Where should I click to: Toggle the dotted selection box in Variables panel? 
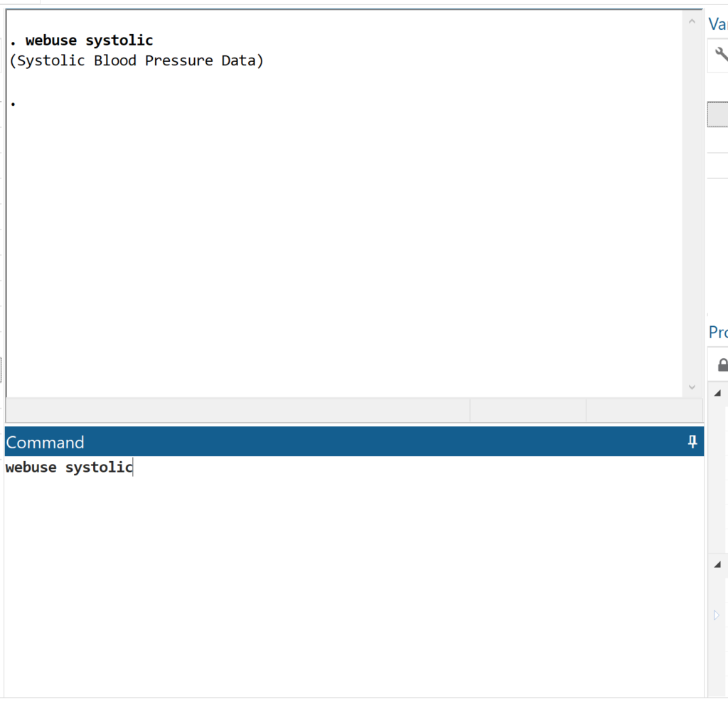[x=721, y=114]
